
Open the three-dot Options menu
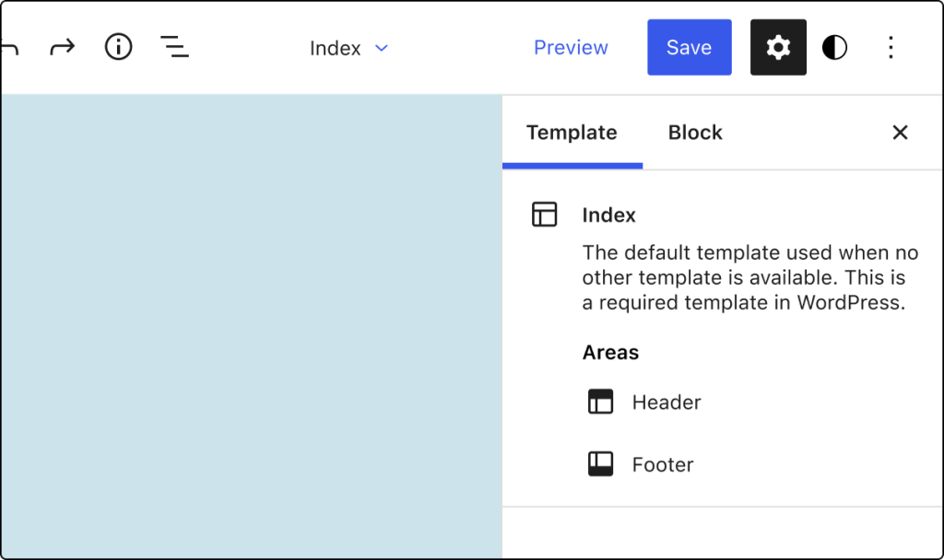click(x=891, y=47)
